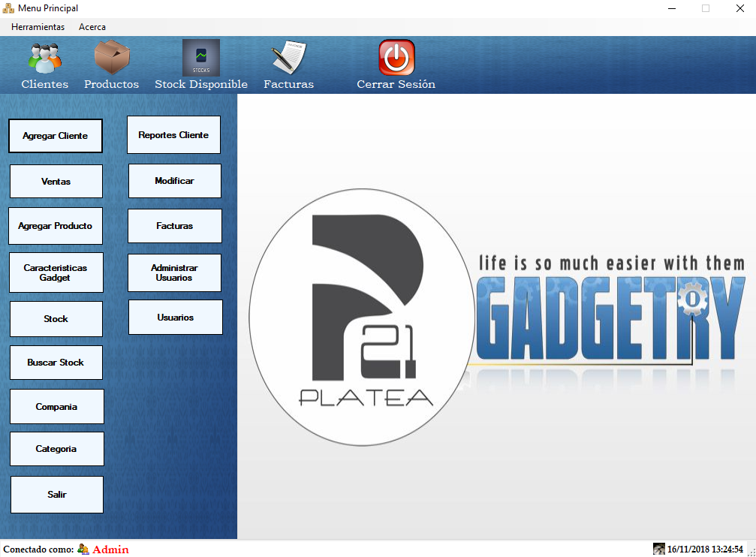The width and height of the screenshot is (756, 557).
Task: Click the Conectado como: status label
Action: pyautogui.click(x=38, y=549)
